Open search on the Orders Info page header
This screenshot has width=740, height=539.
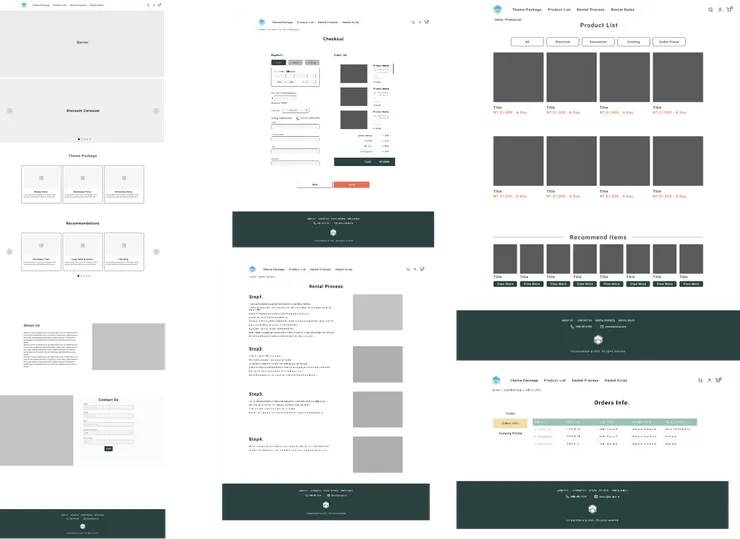pyautogui.click(x=700, y=380)
